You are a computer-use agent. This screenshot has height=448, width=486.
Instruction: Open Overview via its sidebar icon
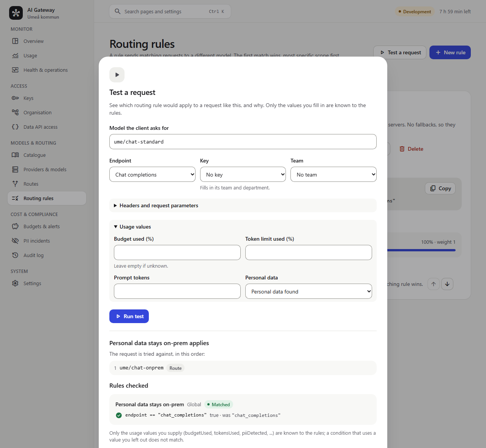(15, 41)
